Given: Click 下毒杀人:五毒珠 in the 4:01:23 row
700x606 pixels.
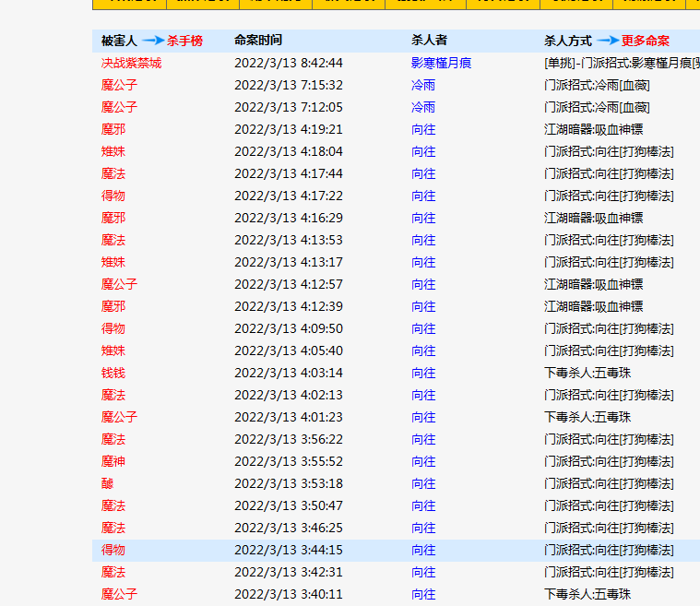Looking at the screenshot, I should tap(587, 418).
